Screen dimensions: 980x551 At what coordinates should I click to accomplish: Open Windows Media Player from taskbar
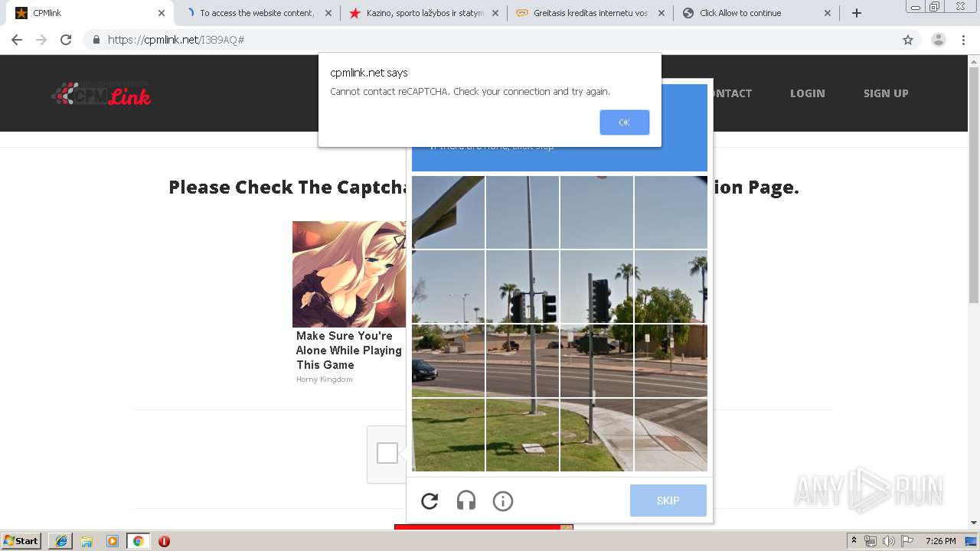click(x=113, y=541)
